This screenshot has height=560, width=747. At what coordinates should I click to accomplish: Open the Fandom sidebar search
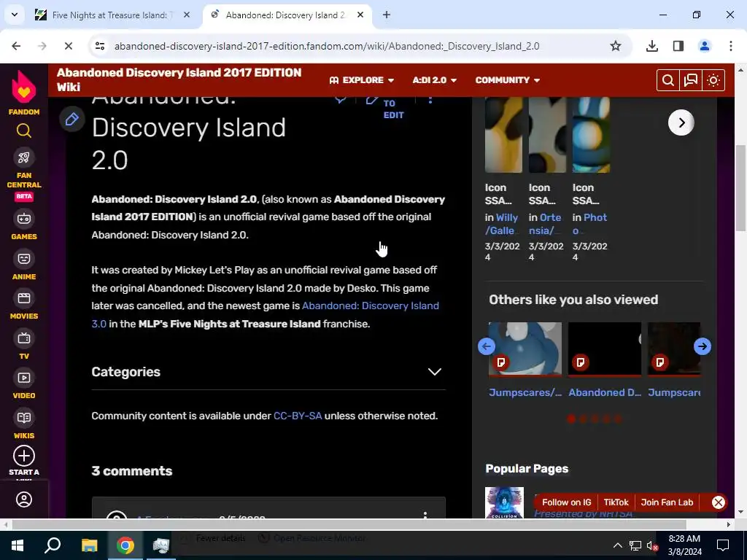pyautogui.click(x=24, y=131)
